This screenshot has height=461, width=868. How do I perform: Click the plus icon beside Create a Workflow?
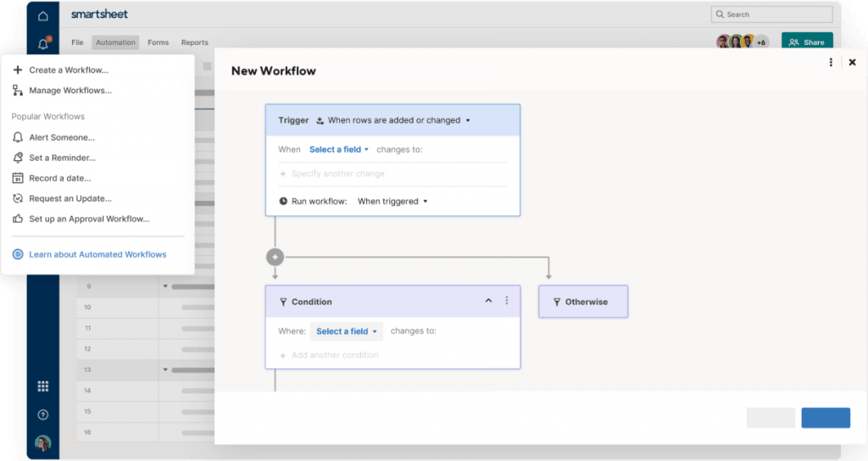(18, 69)
